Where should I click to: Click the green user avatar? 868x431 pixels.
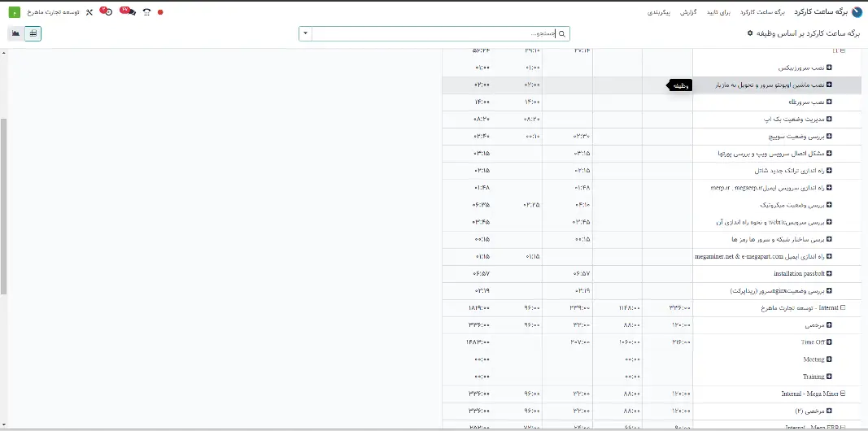pos(15,13)
